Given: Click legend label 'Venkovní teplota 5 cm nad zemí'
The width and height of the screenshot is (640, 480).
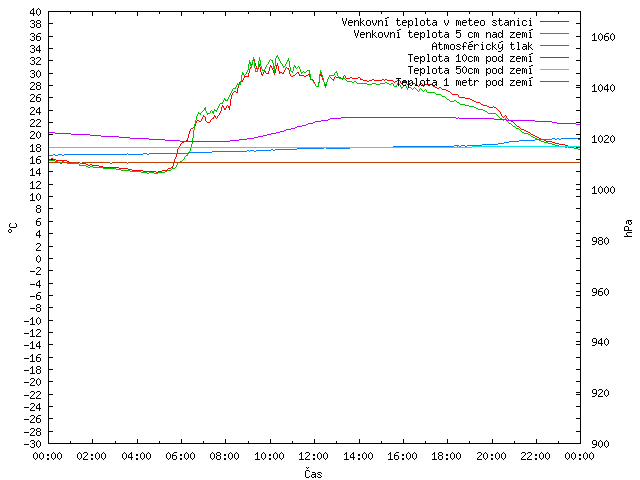Looking at the screenshot, I should [x=443, y=34].
